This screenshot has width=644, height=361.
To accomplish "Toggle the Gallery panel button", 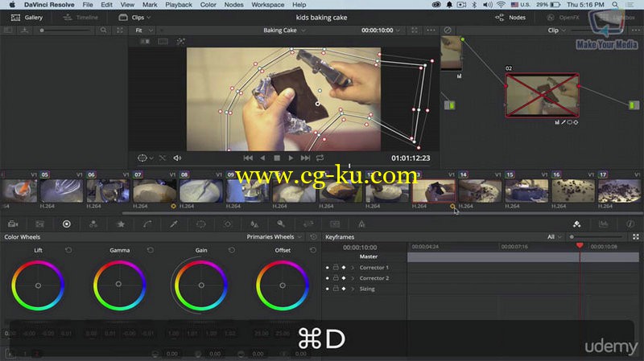I will pyautogui.click(x=27, y=17).
